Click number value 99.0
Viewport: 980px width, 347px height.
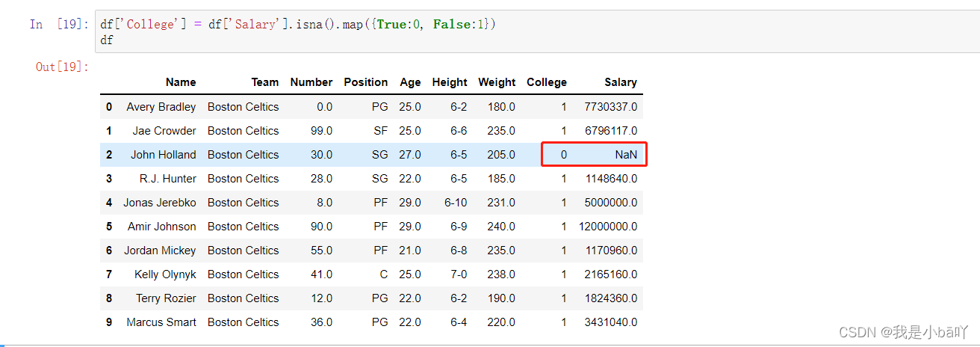pos(322,131)
